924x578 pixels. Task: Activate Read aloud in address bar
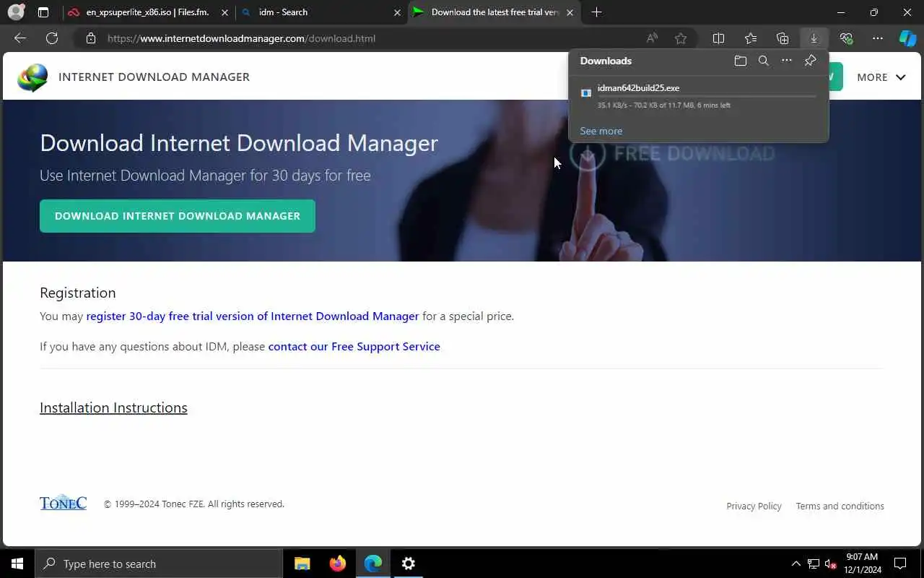[x=652, y=38]
